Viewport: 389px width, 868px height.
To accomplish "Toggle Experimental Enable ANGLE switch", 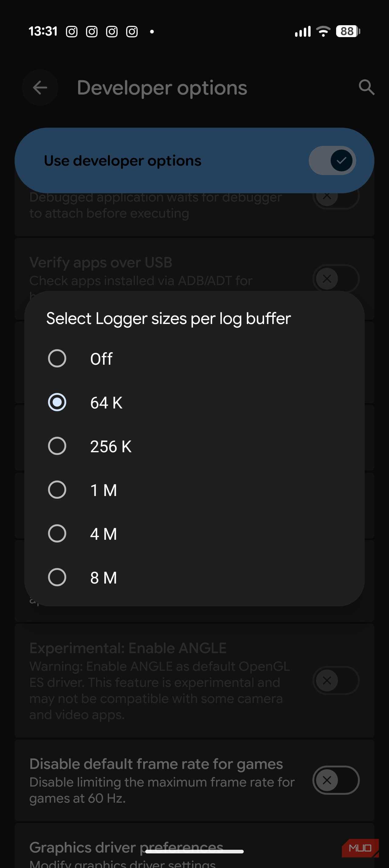I will coord(336,680).
